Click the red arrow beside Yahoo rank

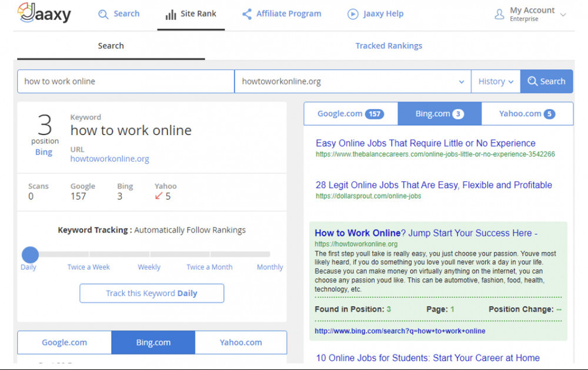[x=159, y=196]
